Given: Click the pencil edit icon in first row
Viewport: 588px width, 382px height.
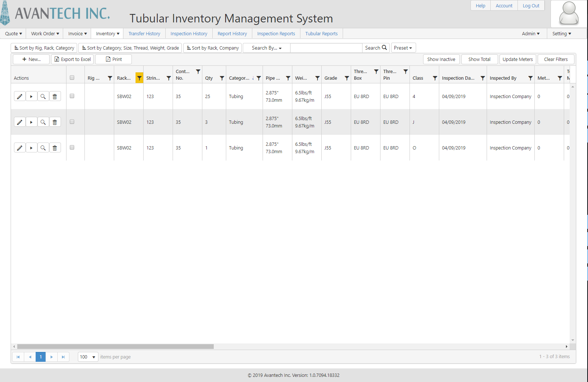Looking at the screenshot, I should coord(20,97).
